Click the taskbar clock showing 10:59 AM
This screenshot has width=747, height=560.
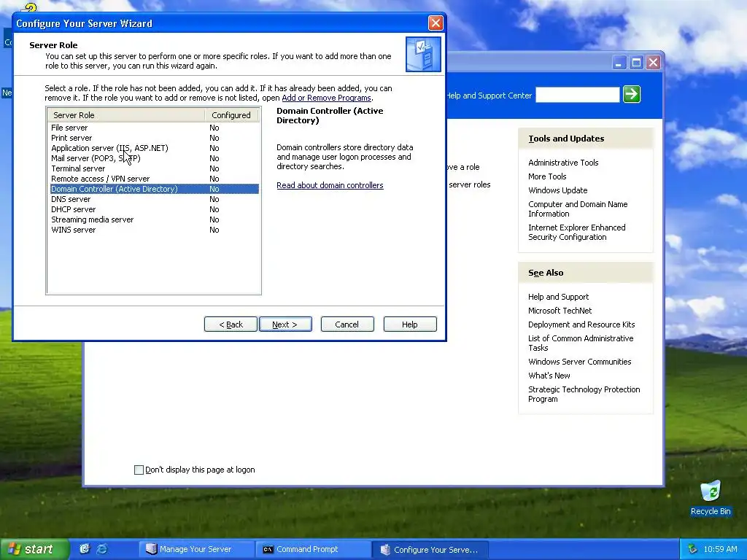point(720,549)
